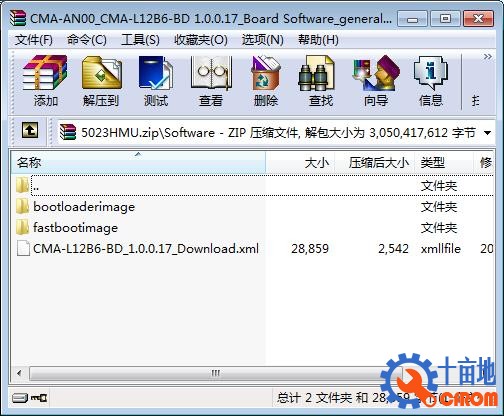The width and height of the screenshot is (504, 416).
Task: Open the 文件(F) menu
Action: 34,40
